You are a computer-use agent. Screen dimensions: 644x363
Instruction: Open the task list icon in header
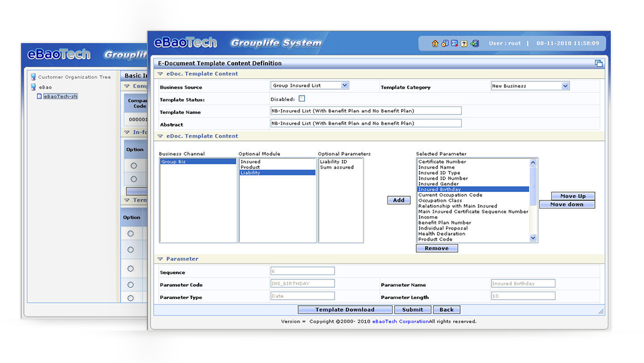pos(455,44)
